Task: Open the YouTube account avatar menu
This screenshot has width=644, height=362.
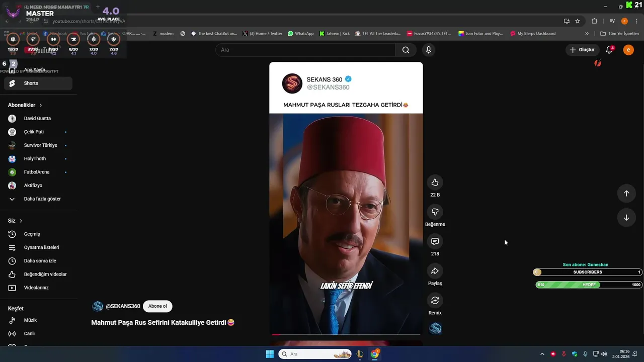Action: click(x=628, y=50)
